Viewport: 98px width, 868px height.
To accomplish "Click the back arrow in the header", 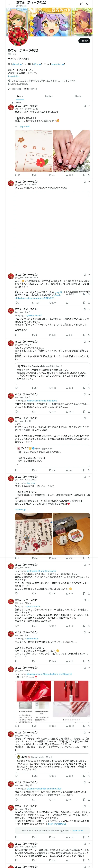I will [9, 4].
